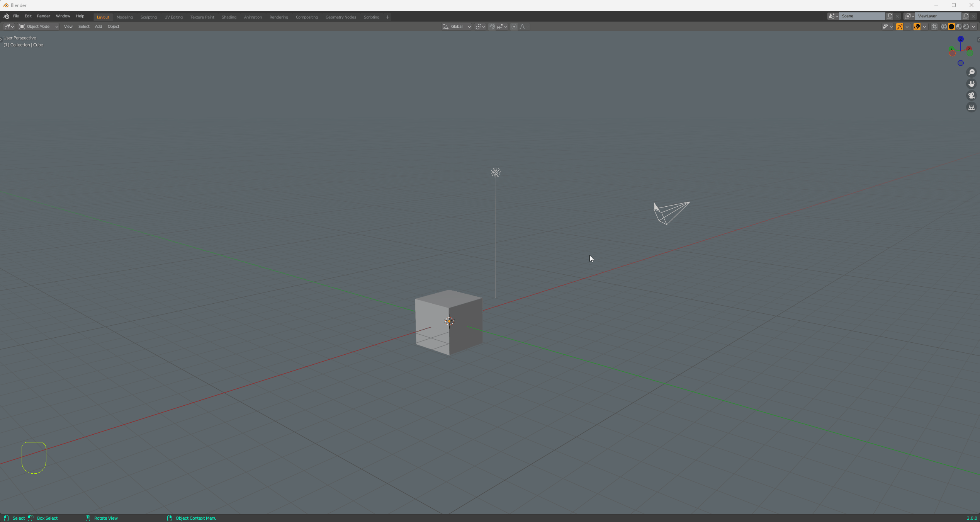The height and width of the screenshot is (522, 980).
Task: Toggle snapping magnet on
Action: coord(492,27)
